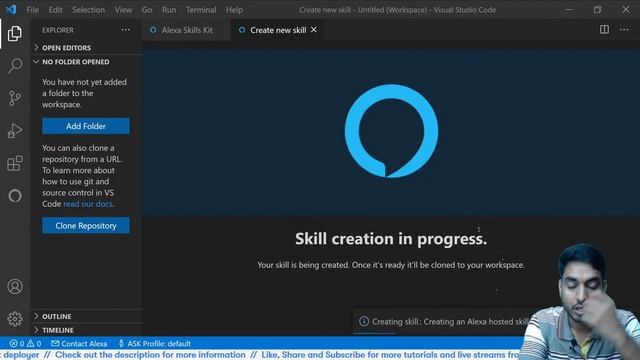
Task: Expand the Open Editors section
Action: tap(86, 48)
